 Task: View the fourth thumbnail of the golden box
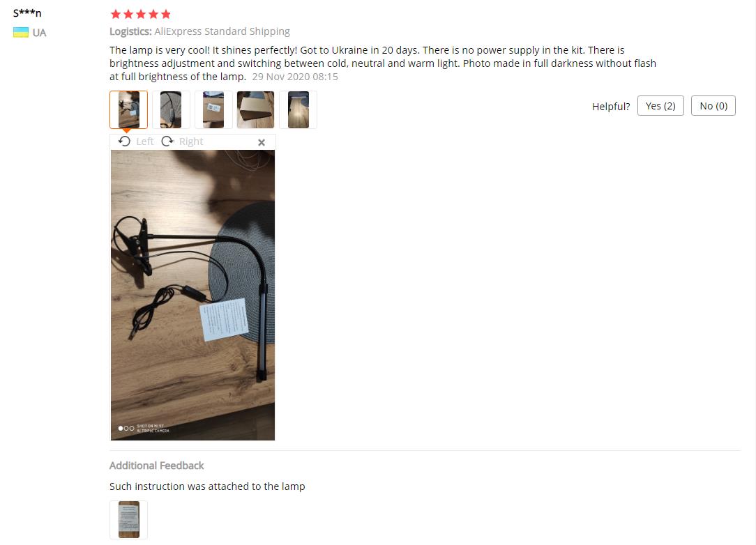coord(255,110)
